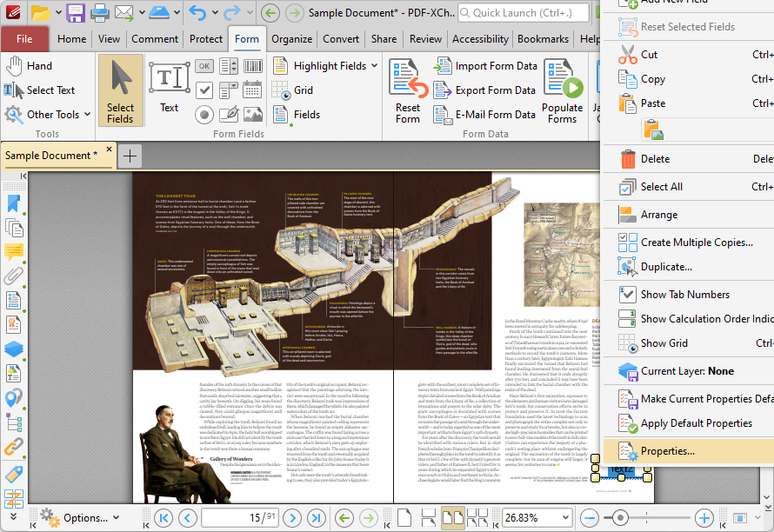Click the page number input field
The height and width of the screenshot is (532, 774).
point(240,518)
